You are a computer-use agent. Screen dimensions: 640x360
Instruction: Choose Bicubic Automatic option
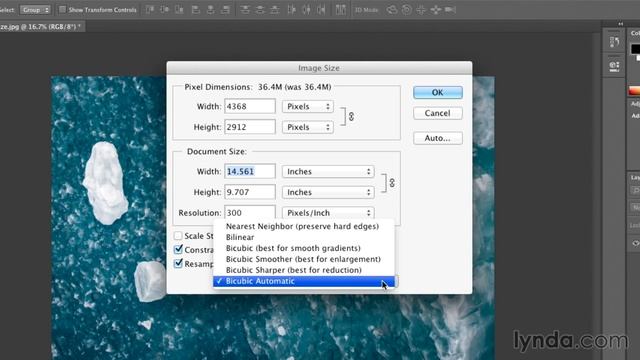click(x=304, y=281)
